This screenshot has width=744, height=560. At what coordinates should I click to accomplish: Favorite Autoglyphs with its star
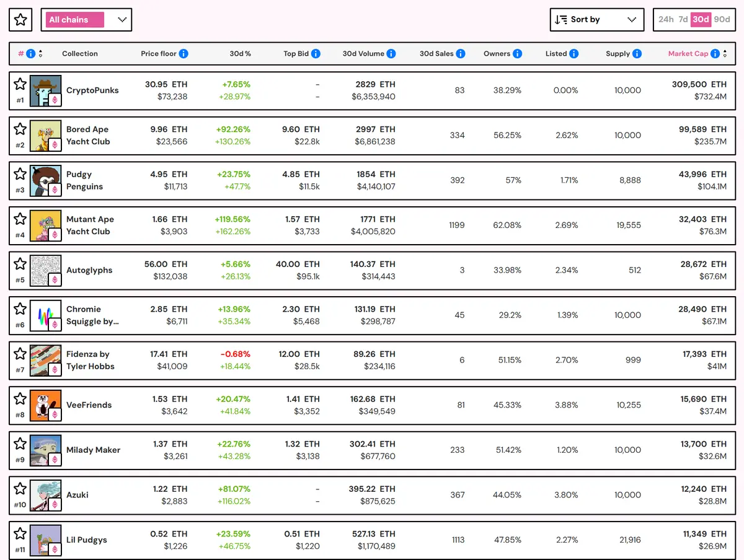(20, 263)
